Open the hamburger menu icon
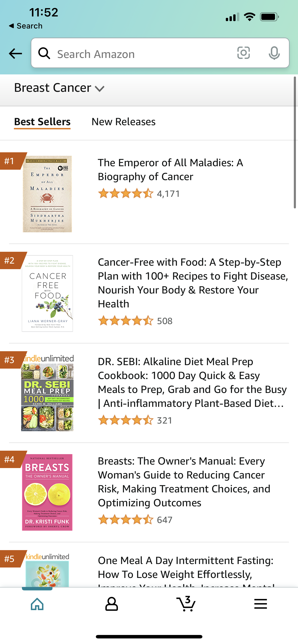The height and width of the screenshot is (644, 298). click(260, 604)
